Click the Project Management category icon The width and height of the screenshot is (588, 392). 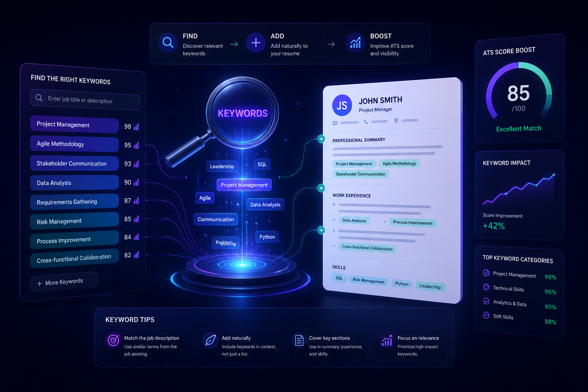486,273
